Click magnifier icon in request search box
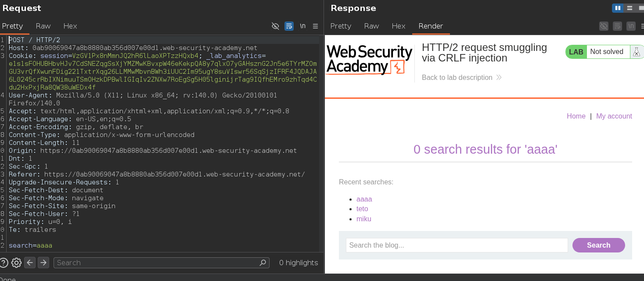This screenshot has width=644, height=281. pos(263,263)
